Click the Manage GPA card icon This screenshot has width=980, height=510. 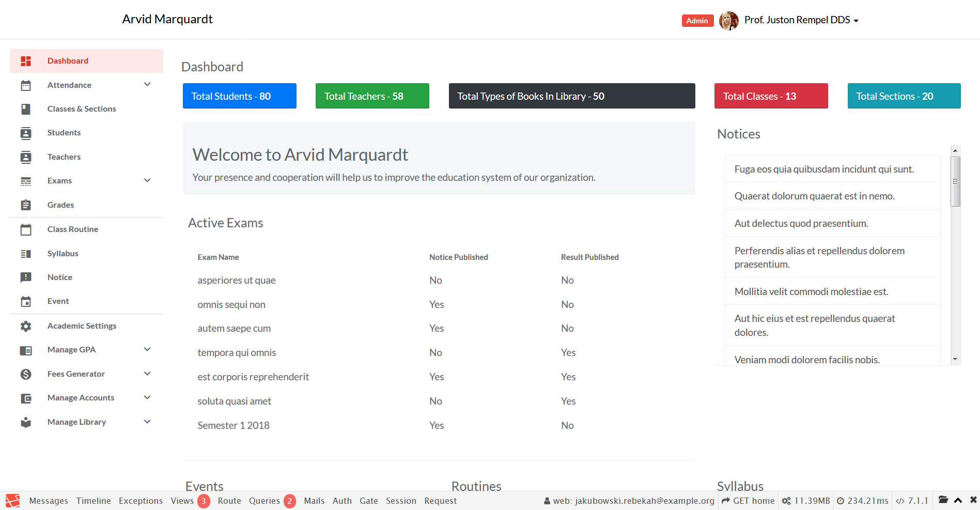[x=26, y=350]
